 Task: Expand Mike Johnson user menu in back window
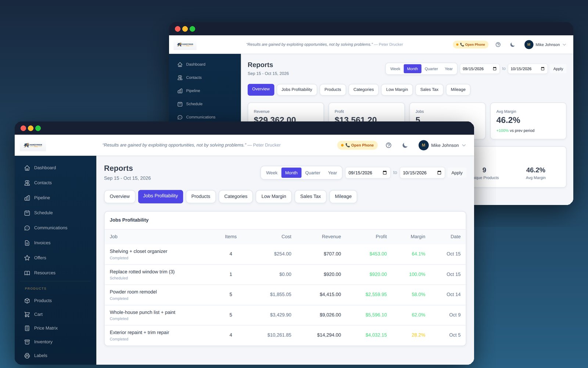[545, 45]
